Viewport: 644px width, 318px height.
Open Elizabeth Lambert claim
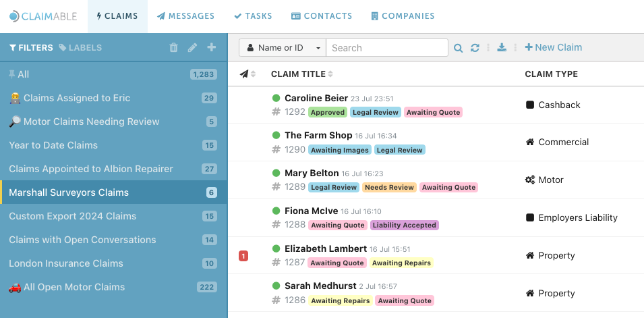pos(326,249)
